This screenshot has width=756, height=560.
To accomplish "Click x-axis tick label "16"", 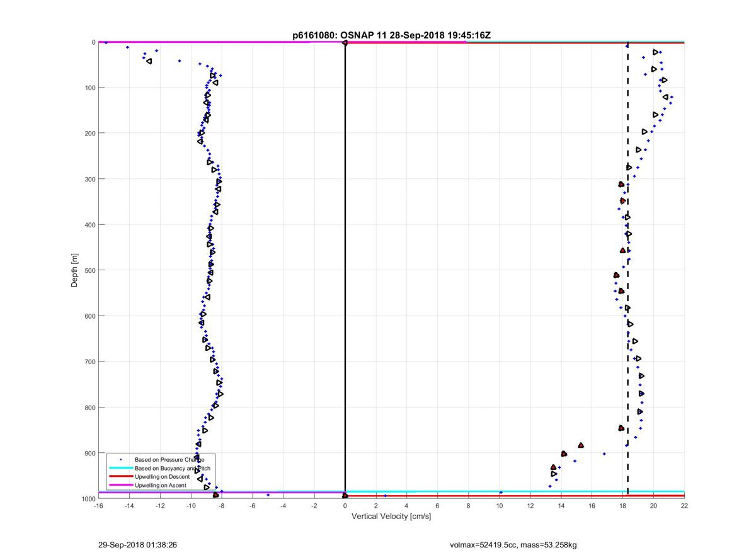I will pyautogui.click(x=592, y=506).
